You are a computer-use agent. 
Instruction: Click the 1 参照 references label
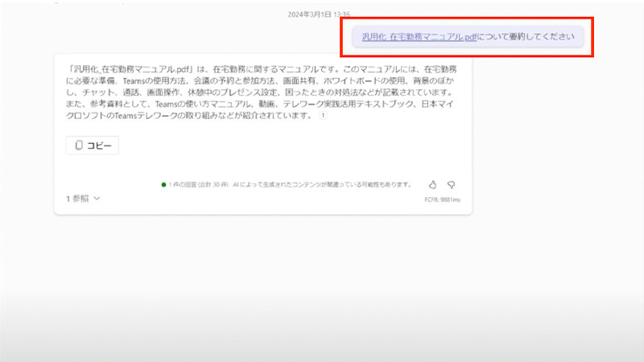pyautogui.click(x=77, y=198)
